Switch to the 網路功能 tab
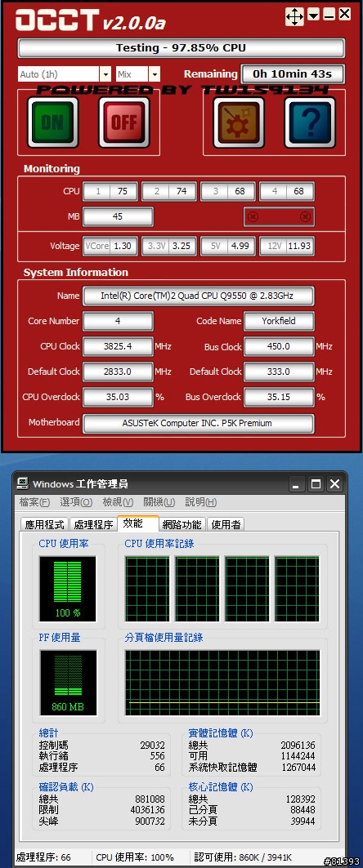 click(182, 525)
